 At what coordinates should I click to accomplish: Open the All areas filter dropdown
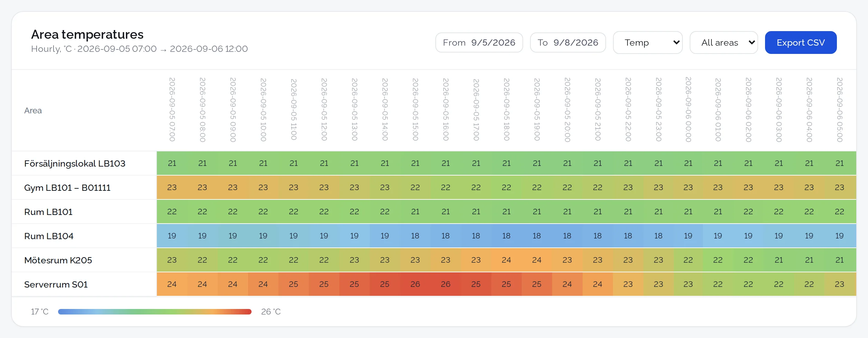coord(724,43)
